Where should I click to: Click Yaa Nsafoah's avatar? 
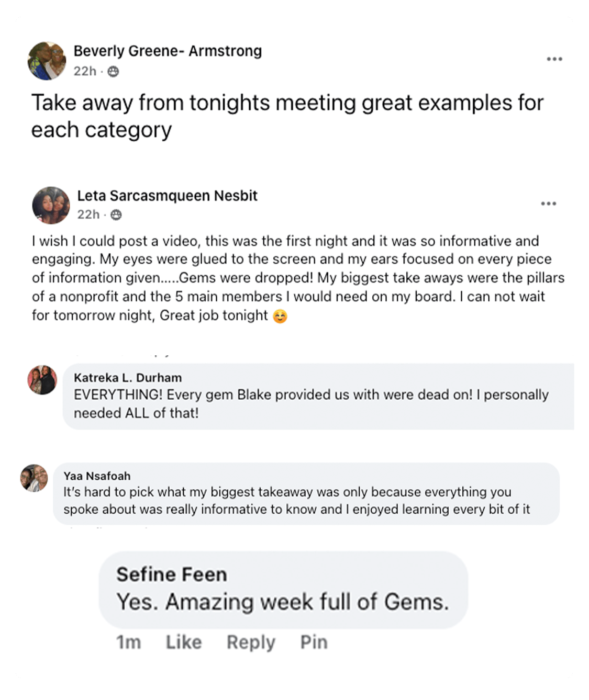[34, 478]
